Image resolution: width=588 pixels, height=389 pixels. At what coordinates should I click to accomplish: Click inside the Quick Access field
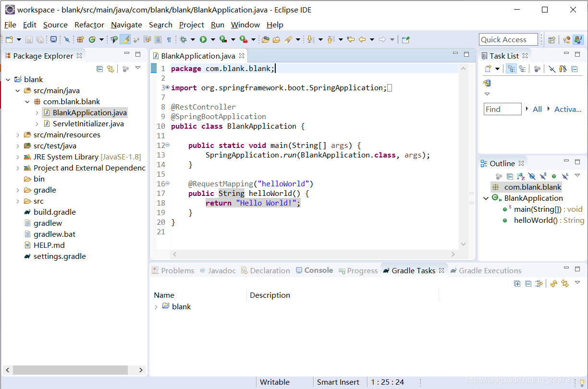(508, 39)
